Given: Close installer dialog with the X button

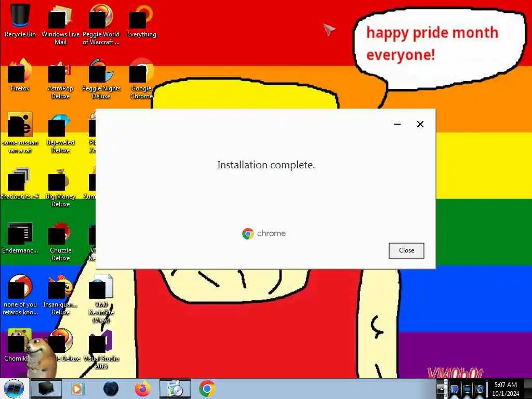Looking at the screenshot, I should pos(420,124).
